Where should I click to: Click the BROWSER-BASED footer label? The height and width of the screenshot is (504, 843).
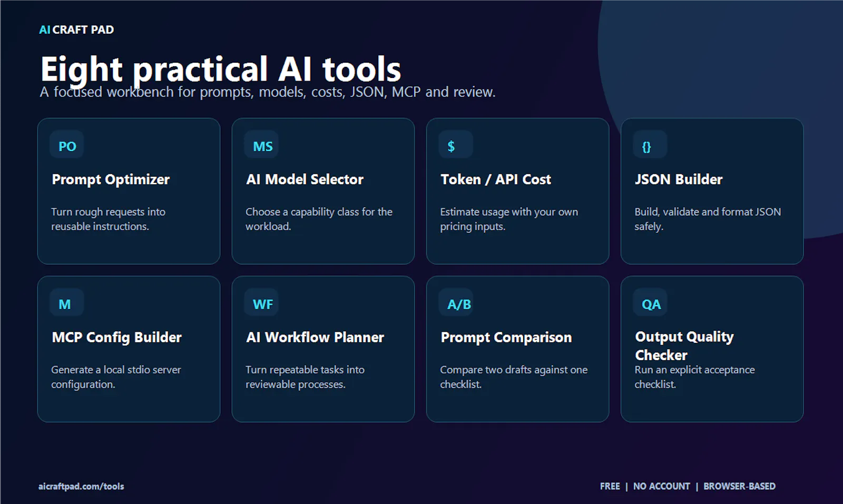click(x=739, y=486)
